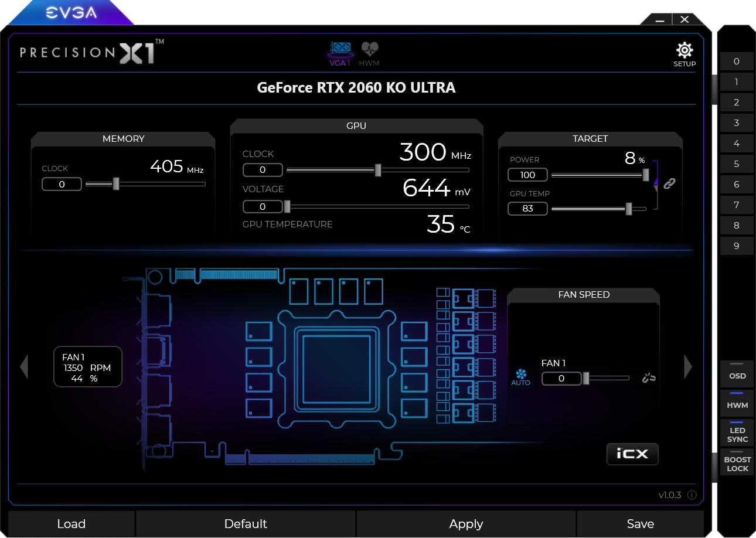Click the Apply button
The height and width of the screenshot is (538, 756).
pos(466,524)
